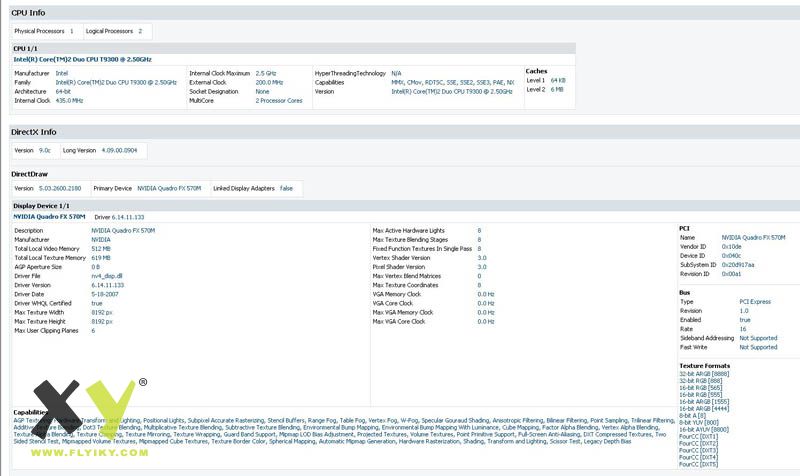The width and height of the screenshot is (800, 476).
Task: Select the Revision ID value "0x00a1"
Action: coord(731,274)
